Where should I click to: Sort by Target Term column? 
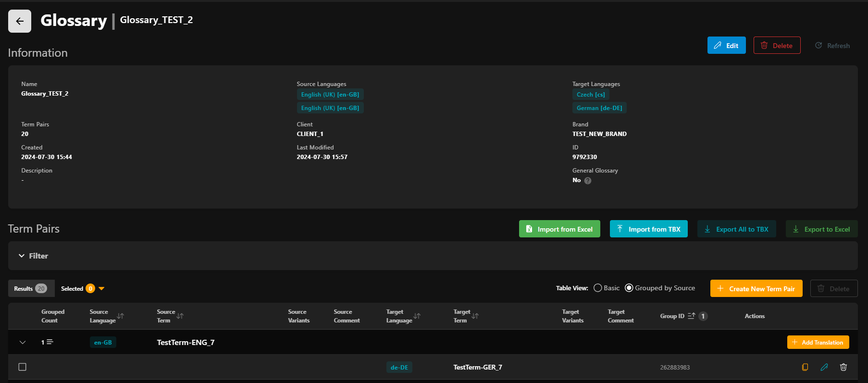(475, 316)
